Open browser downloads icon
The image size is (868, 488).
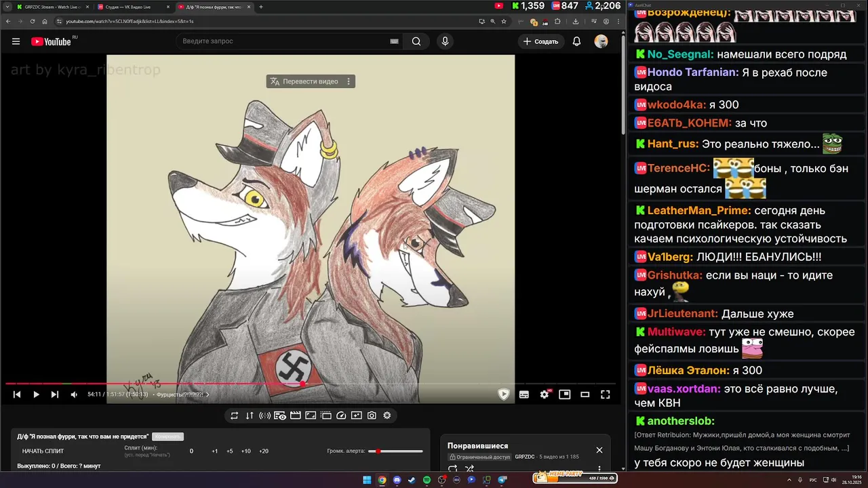click(575, 21)
